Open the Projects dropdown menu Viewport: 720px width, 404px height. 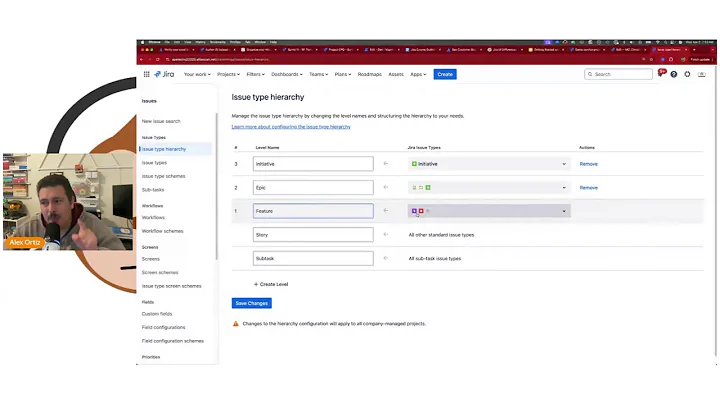coord(228,74)
